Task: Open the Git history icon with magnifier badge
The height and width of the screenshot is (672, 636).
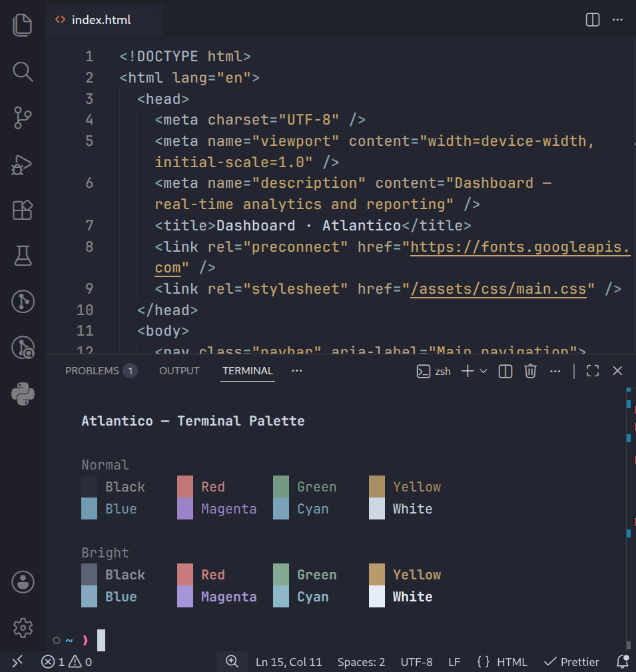Action: 23,348
